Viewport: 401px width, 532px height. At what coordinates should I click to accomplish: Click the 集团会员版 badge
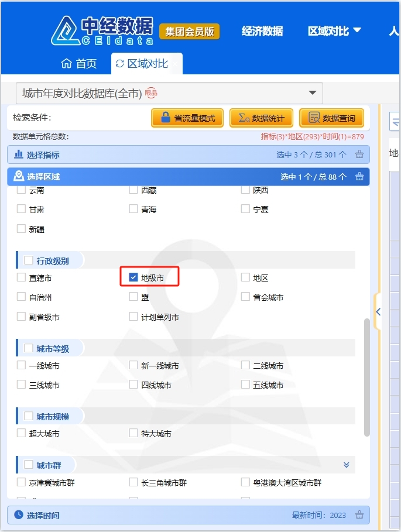coord(190,32)
